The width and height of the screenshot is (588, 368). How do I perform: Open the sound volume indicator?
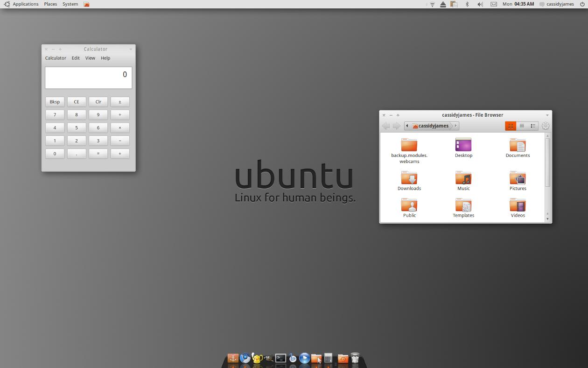480,4
